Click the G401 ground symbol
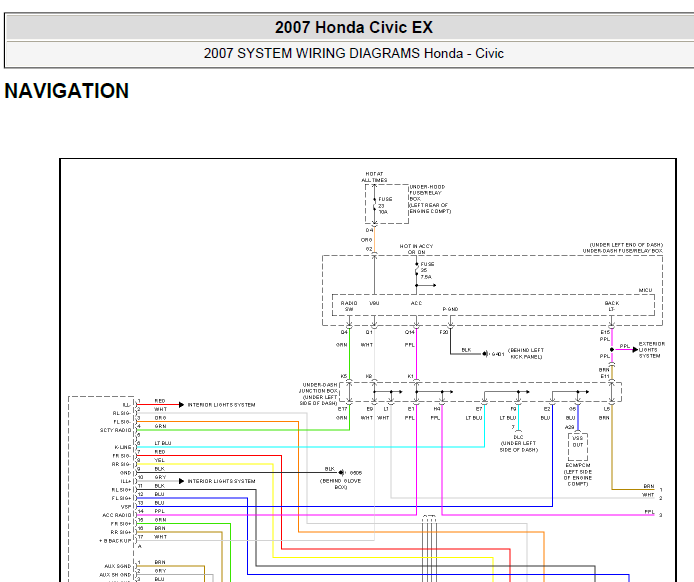This screenshot has height=582, width=694. (486, 353)
